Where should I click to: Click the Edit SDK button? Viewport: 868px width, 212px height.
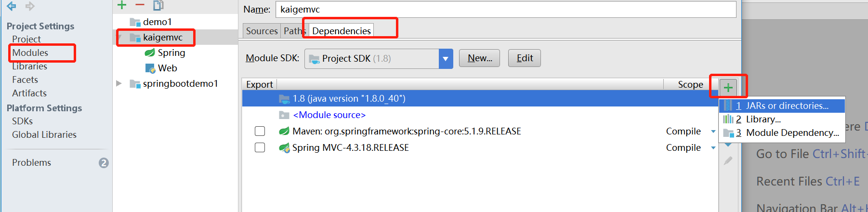(525, 58)
